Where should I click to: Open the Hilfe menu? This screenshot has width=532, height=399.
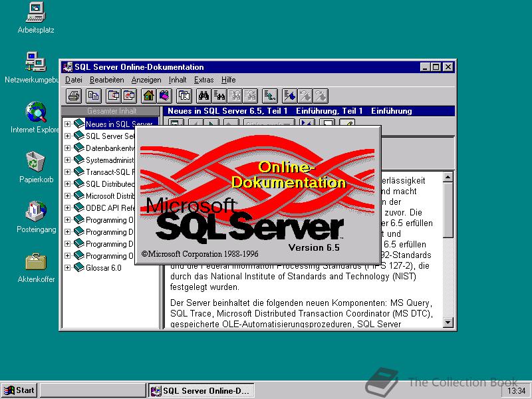(x=228, y=80)
